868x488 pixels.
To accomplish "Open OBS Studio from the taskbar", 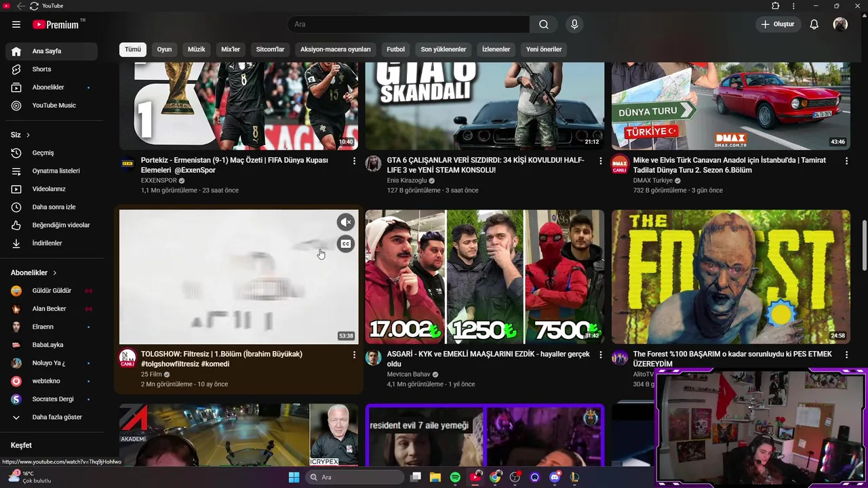I will 515,477.
